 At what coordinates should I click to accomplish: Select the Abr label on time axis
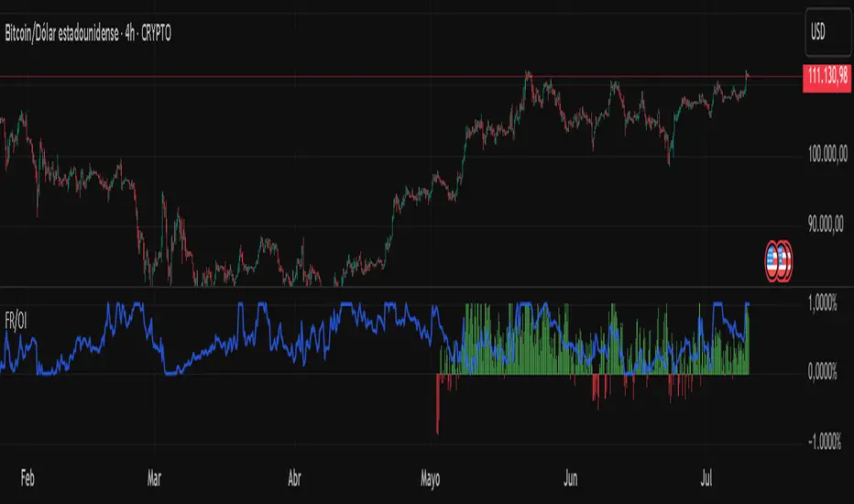294,479
